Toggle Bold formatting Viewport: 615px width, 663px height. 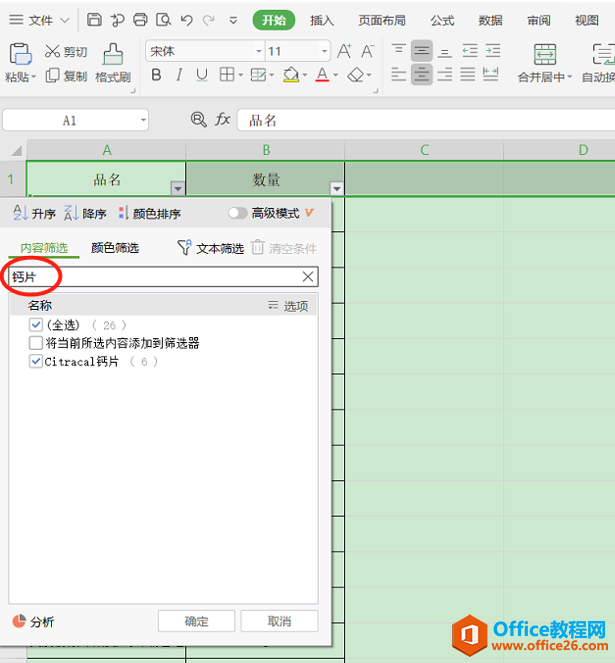[156, 75]
